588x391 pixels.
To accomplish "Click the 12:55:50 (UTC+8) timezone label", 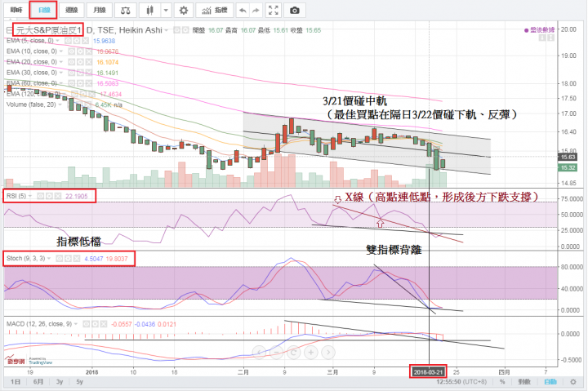I will tap(461, 382).
